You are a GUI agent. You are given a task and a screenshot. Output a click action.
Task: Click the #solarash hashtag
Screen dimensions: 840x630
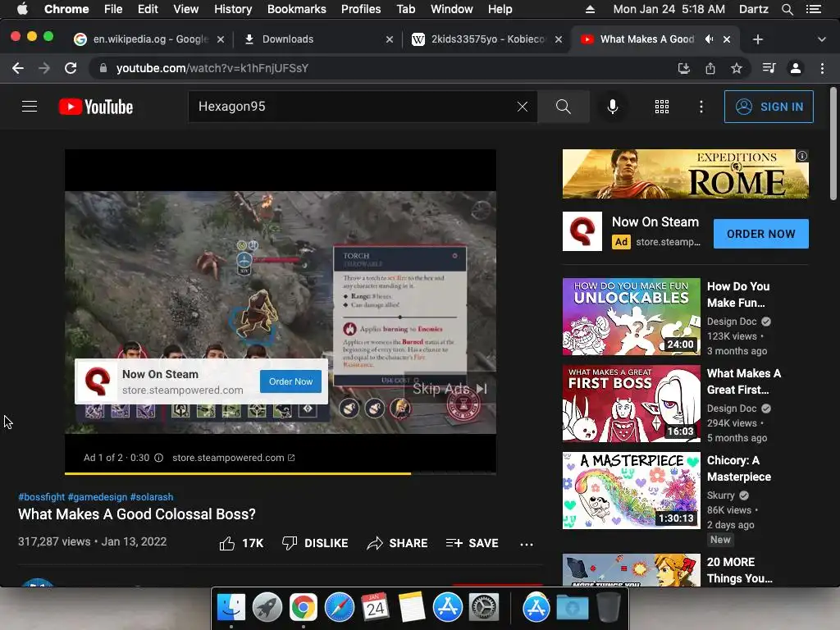(x=152, y=496)
